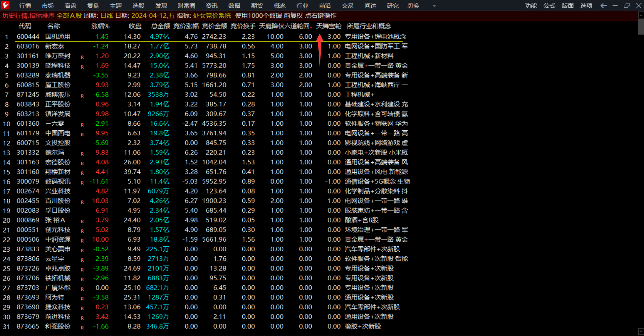Screen dimensions: 644x336
Task: Open the 切换 menu
Action: pyautogui.click(x=413, y=6)
